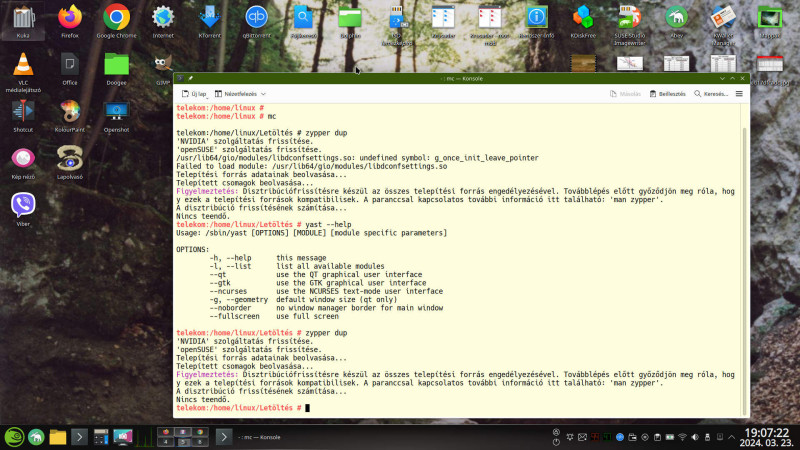Open KDiskFree desktop icon
The width and height of the screenshot is (800, 450).
pyautogui.click(x=583, y=21)
